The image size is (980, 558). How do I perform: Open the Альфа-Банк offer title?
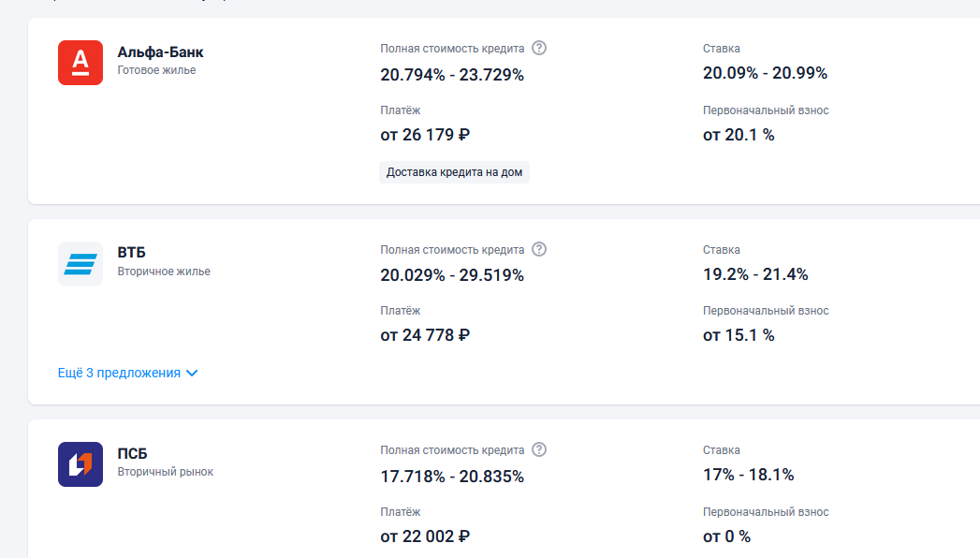click(160, 52)
